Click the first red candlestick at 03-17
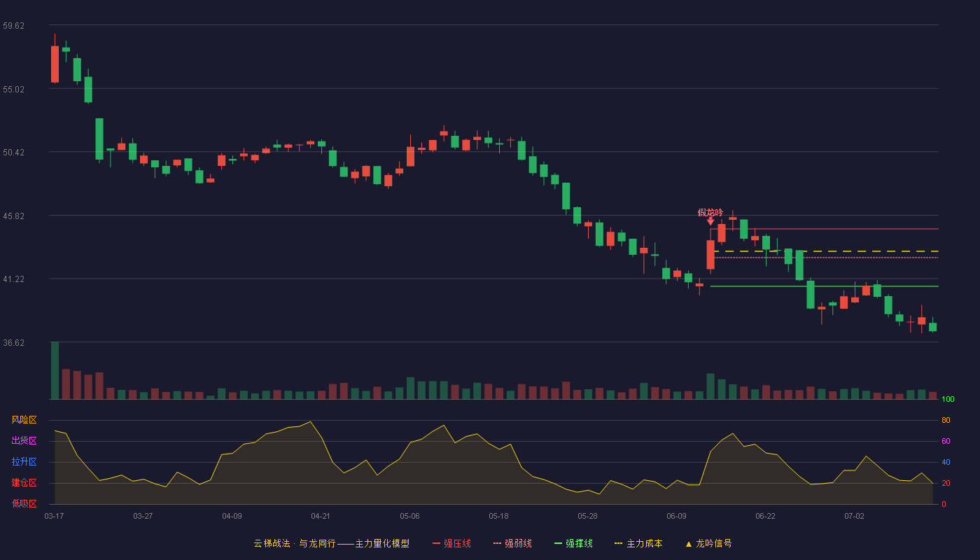The width and height of the screenshot is (980, 560). coord(55,64)
